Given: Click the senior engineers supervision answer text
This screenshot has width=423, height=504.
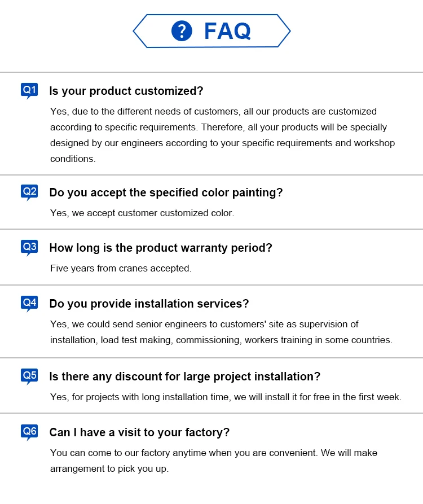Looking at the screenshot, I should tap(221, 332).
